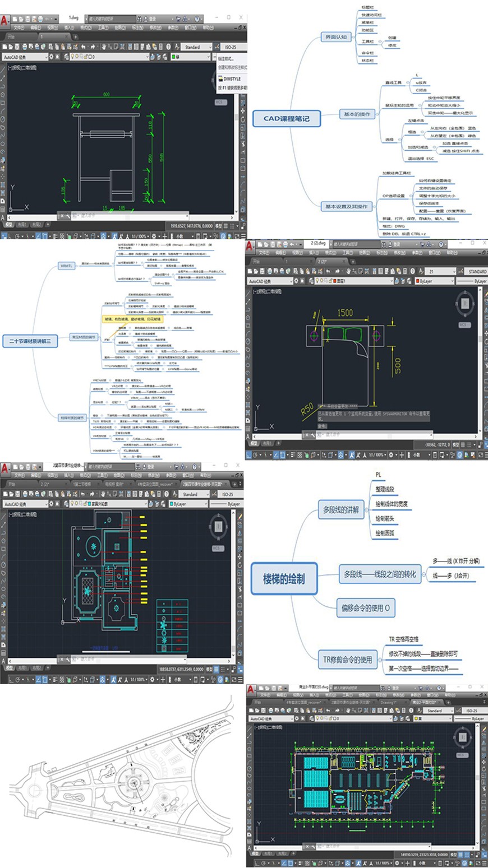Open the 标注 menu in the 2 (2).dwg window
Viewport: 488px width, 868px height.
pyautogui.click(x=383, y=253)
